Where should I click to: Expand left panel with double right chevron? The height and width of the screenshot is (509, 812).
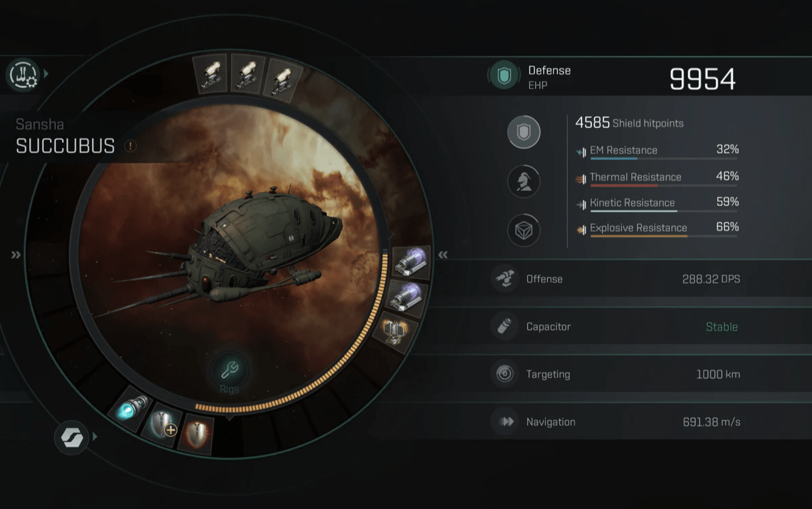[16, 255]
